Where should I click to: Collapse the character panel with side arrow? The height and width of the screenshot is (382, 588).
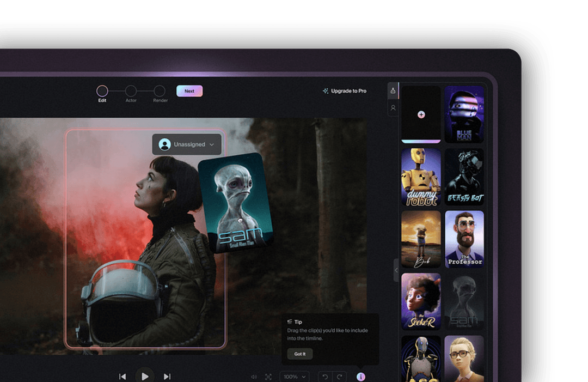(x=396, y=270)
